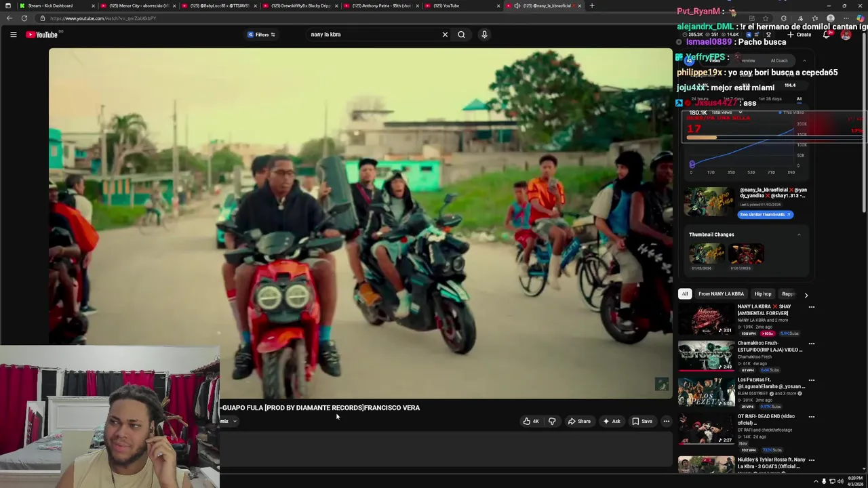
Task: Open options for 'Chamakitoo Frezh' video
Action: (x=811, y=344)
